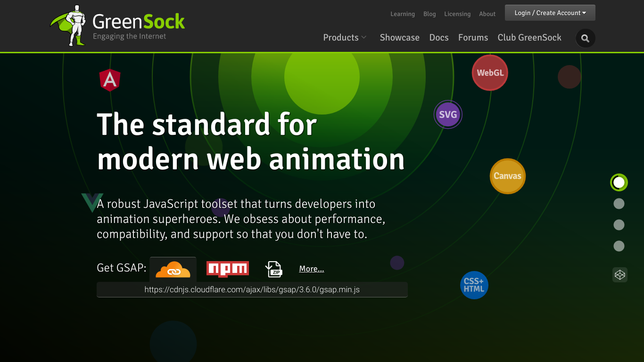Open the Login / Create Account dropdown
This screenshot has height=362, width=644.
[550, 13]
